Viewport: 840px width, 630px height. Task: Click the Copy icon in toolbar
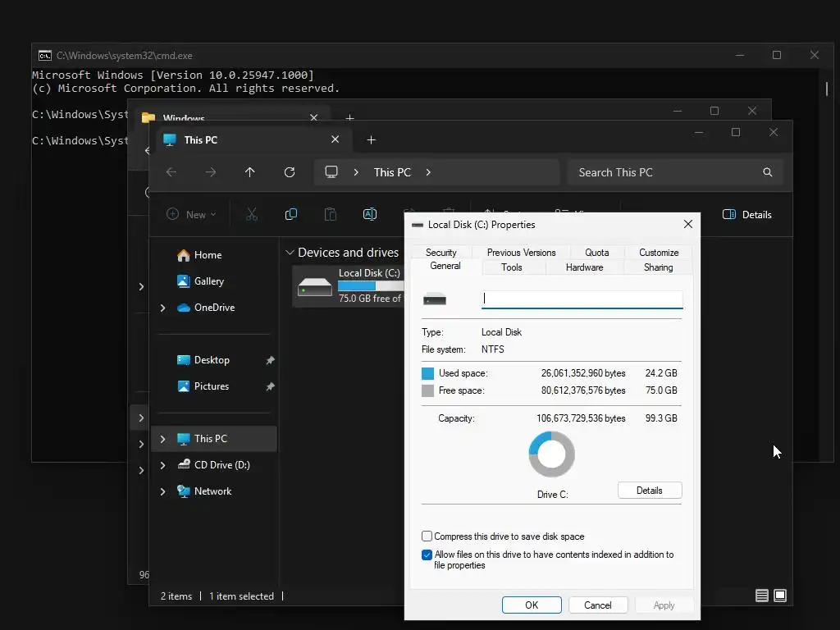click(x=291, y=214)
